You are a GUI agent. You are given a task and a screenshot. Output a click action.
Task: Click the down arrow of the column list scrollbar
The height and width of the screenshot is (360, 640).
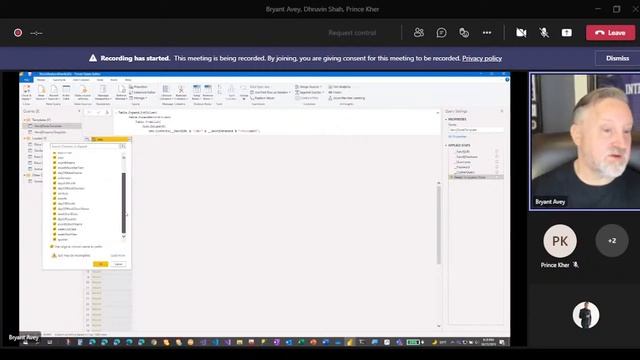[124, 236]
